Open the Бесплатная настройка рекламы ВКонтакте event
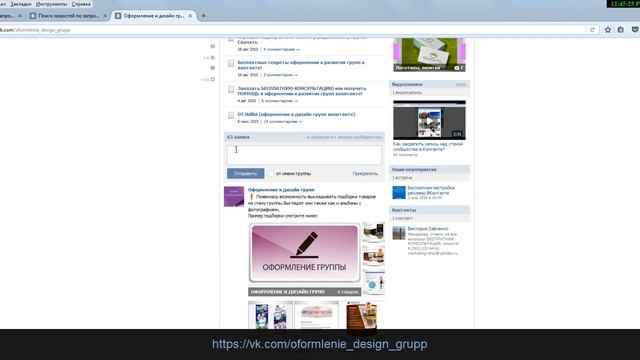The height and width of the screenshot is (360, 640). pos(431,190)
